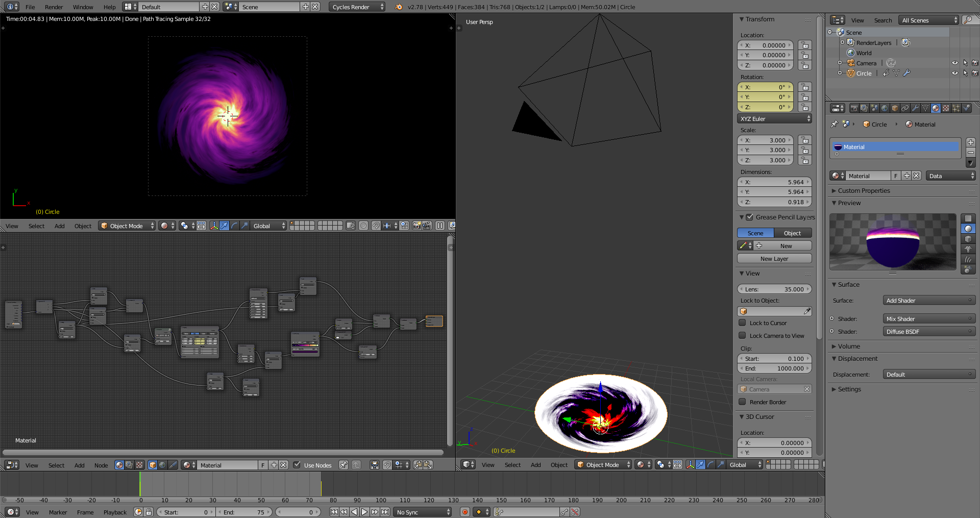
Task: Enable Lock to Cursor checkbox
Action: coord(743,323)
